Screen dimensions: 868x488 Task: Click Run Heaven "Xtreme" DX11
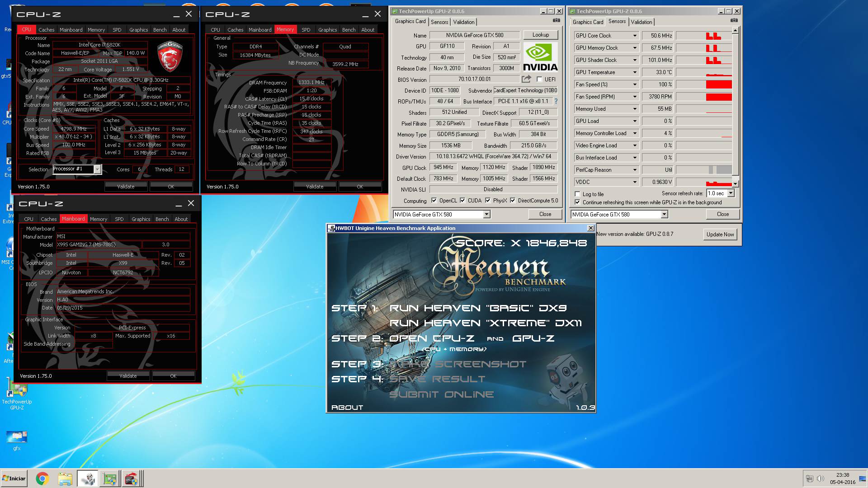[486, 323]
